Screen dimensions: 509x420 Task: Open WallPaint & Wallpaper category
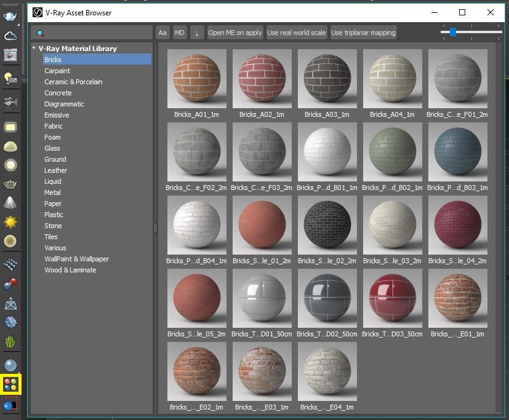pos(76,259)
